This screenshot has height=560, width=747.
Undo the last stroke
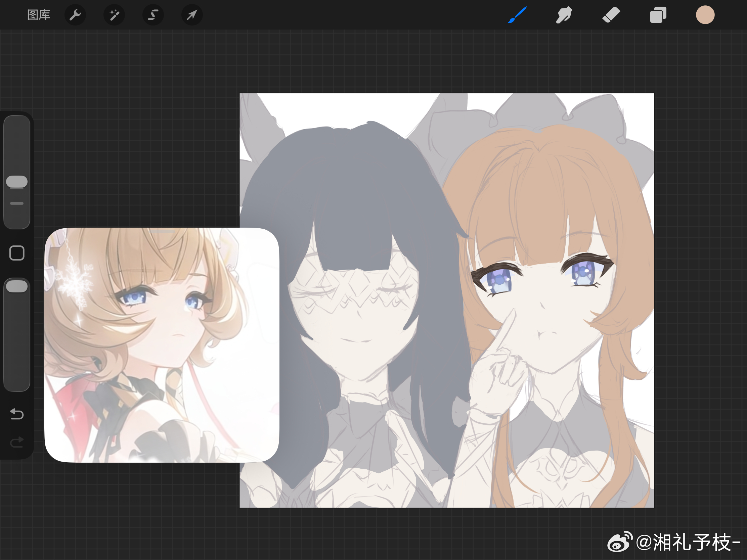point(17,414)
